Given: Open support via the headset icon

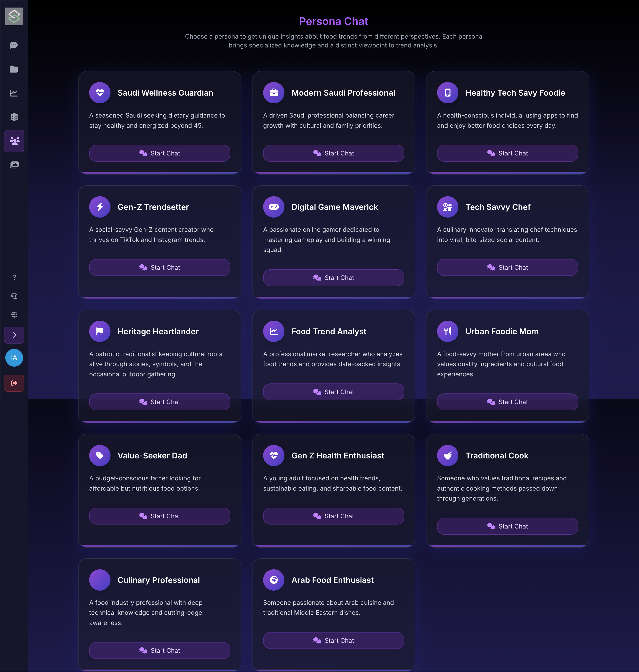Looking at the screenshot, I should coord(14,296).
